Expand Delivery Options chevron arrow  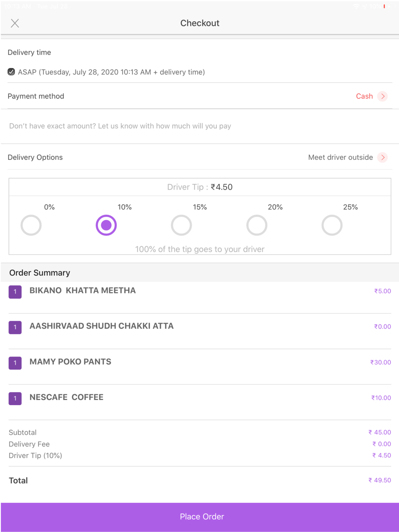[383, 158]
